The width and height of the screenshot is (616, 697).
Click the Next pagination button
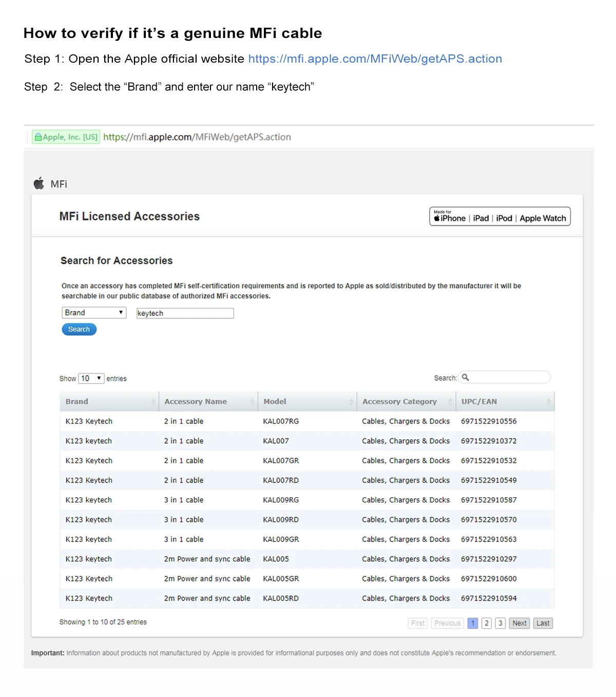point(519,623)
